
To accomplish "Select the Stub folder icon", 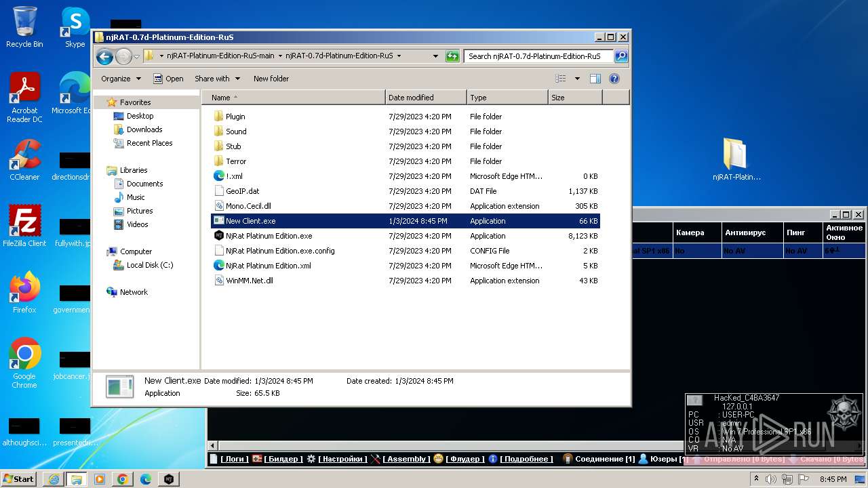I will (218, 146).
